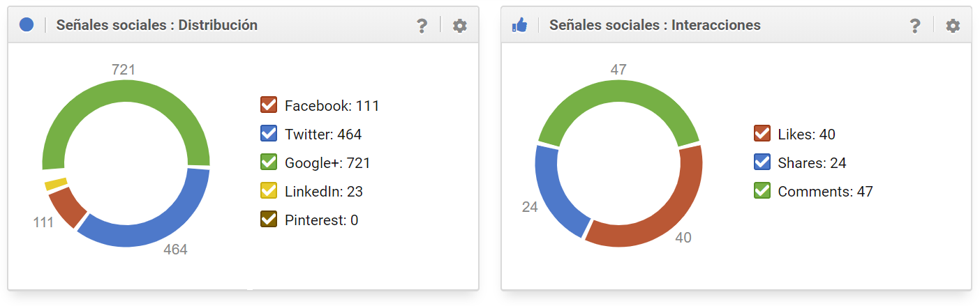Click the yellow LinkedIn donut slice

57,184
